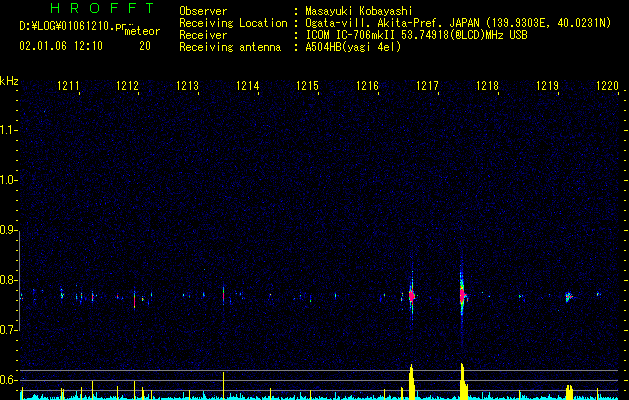Image resolution: width=629 pixels, height=400 pixels.
Task: Click the 1213 time axis label
Action: (187, 86)
